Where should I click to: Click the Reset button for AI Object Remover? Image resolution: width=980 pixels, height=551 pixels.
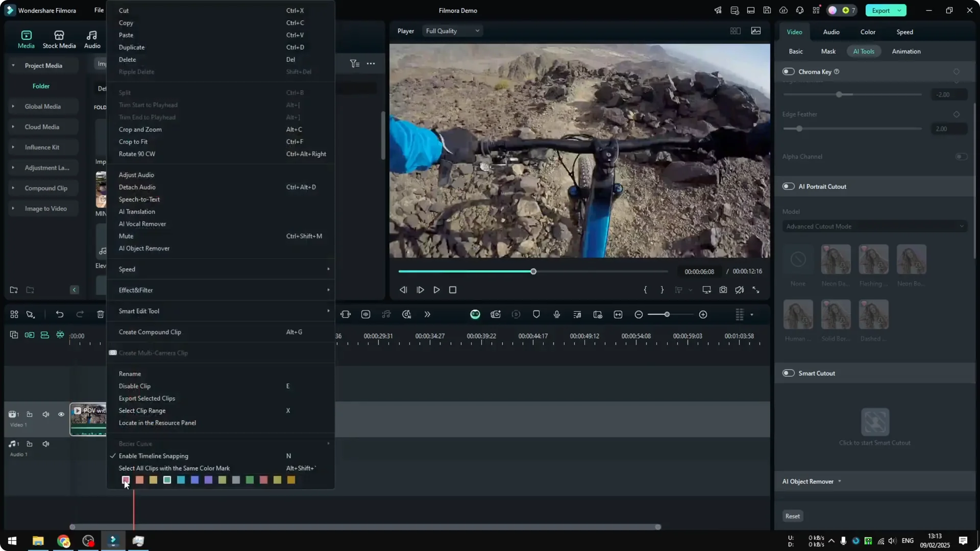click(792, 516)
